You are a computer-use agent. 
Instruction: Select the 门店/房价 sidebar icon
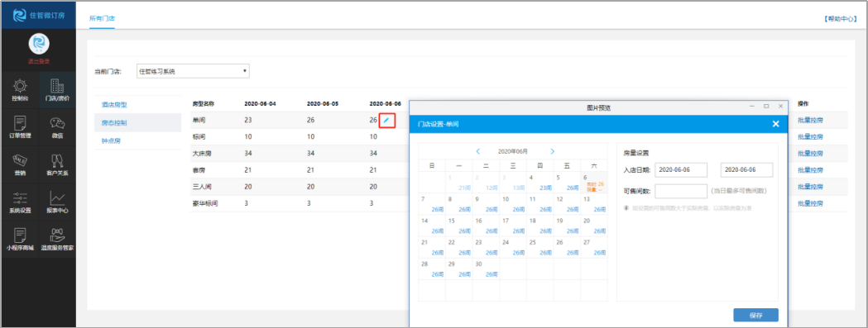tap(57, 90)
